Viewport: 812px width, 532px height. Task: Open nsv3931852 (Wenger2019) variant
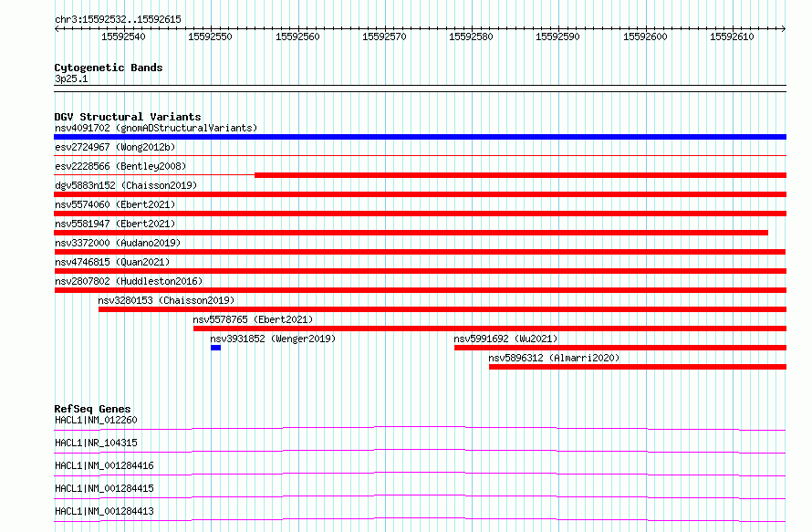point(273,339)
